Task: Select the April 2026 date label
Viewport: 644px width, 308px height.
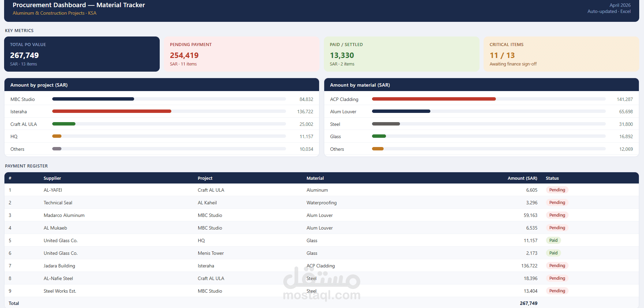Action: coord(619,5)
